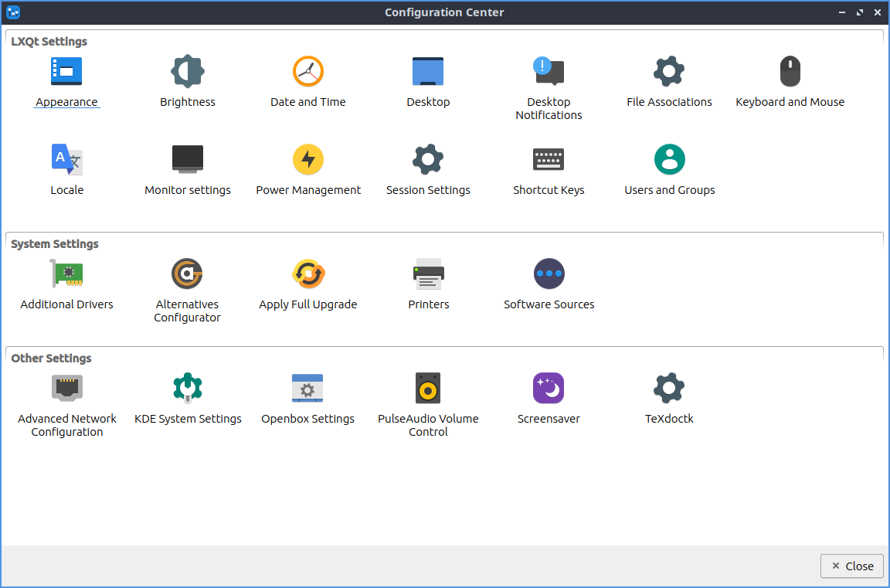Launch Power Management settings

pos(308,160)
